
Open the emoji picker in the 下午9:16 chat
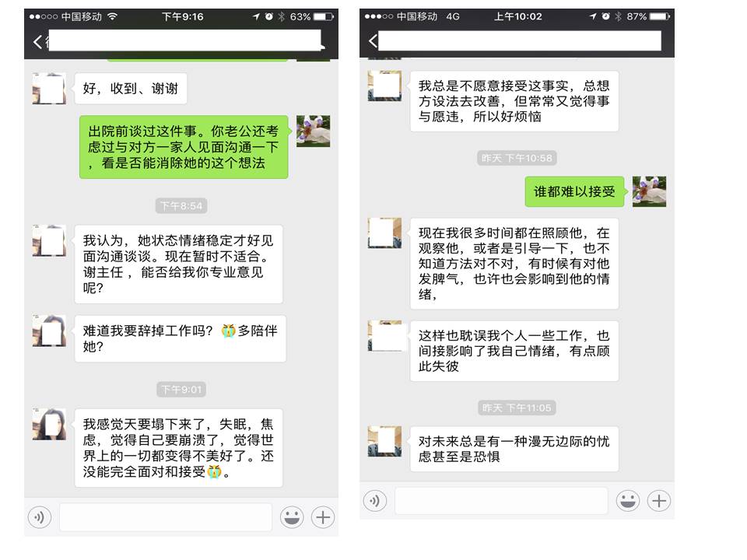(x=292, y=517)
